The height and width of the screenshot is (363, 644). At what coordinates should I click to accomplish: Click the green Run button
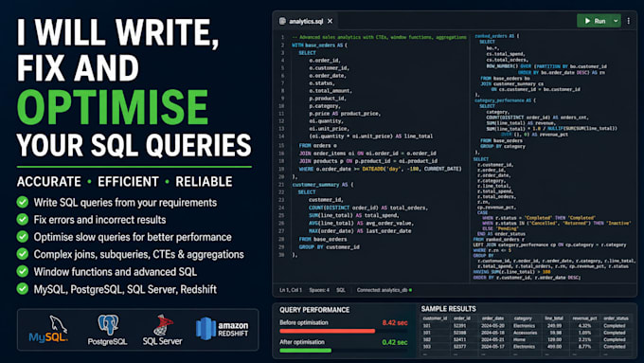[595, 21]
